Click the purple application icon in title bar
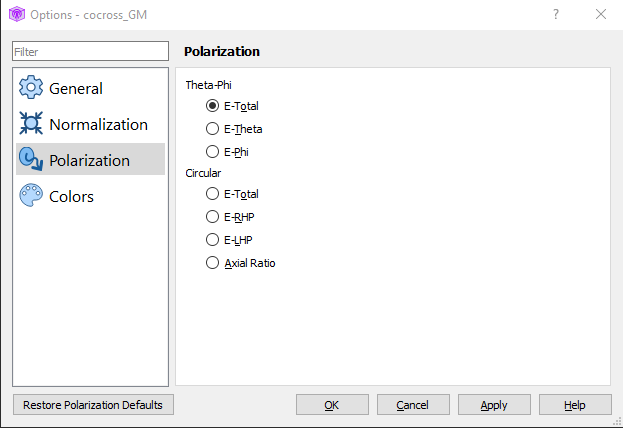 click(17, 15)
